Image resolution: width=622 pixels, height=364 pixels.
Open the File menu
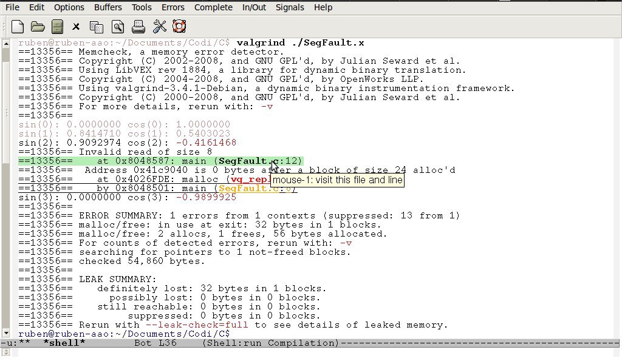coord(12,7)
